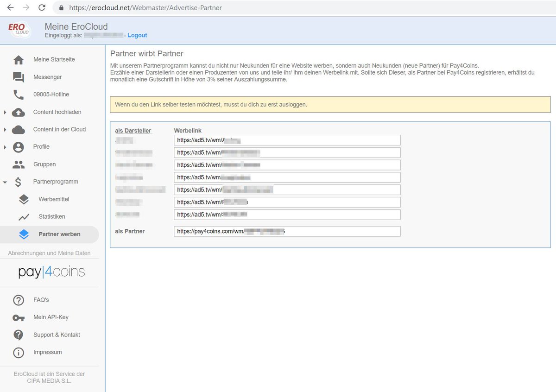Click the als Darsteller column header

133,131
